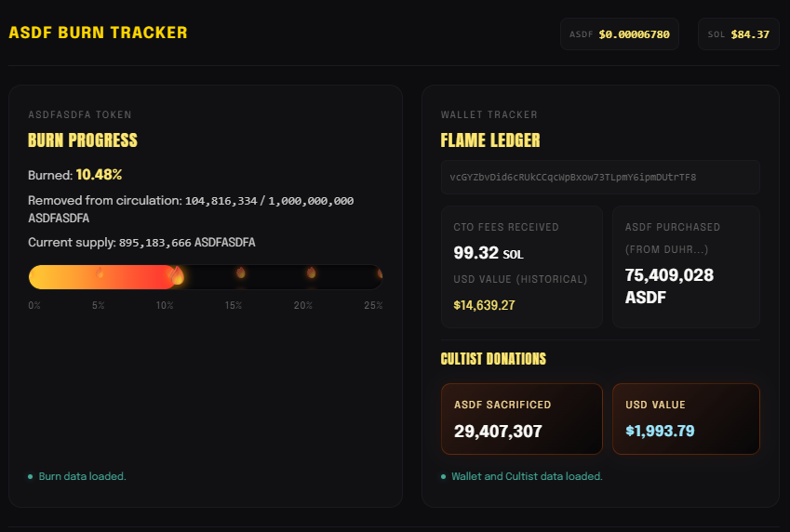
Task: Click the ASDF Burn Tracker title
Action: [99, 33]
